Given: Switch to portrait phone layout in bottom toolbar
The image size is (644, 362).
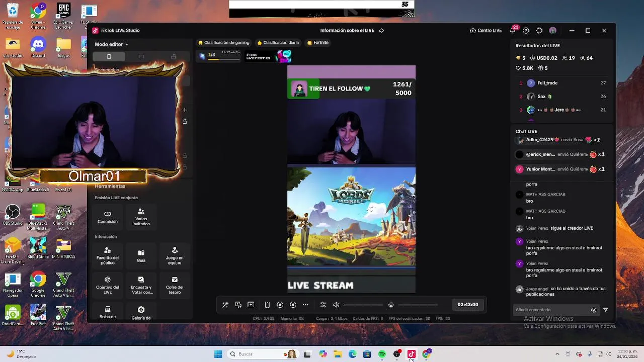Looking at the screenshot, I should coord(267,305).
